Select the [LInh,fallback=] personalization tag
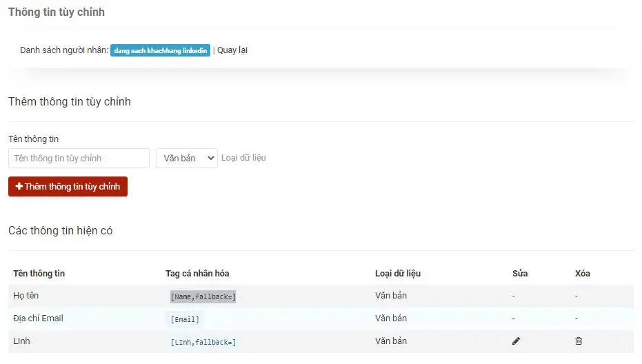Viewport: 642px width, 364px height. point(203,343)
